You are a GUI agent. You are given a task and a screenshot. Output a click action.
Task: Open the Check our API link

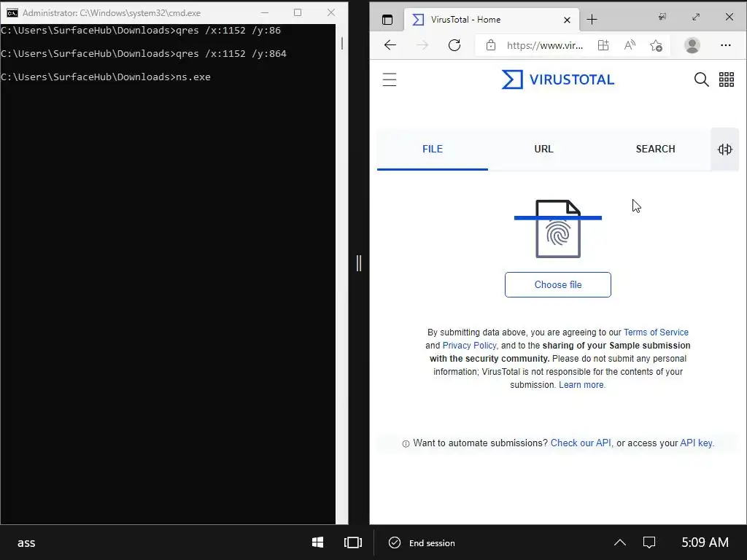pyautogui.click(x=581, y=443)
